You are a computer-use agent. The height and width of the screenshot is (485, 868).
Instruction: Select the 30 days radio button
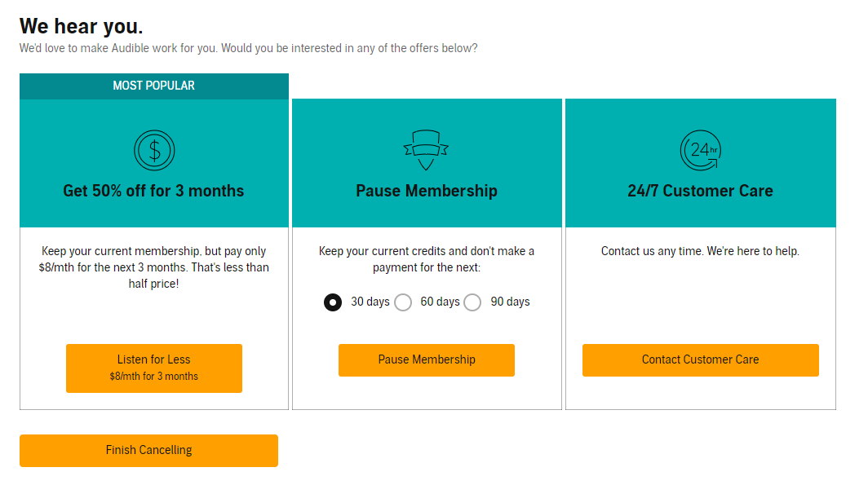coord(333,302)
